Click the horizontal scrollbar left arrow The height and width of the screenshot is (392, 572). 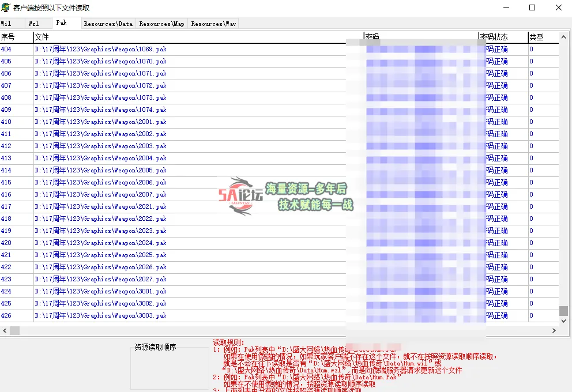pos(5,331)
